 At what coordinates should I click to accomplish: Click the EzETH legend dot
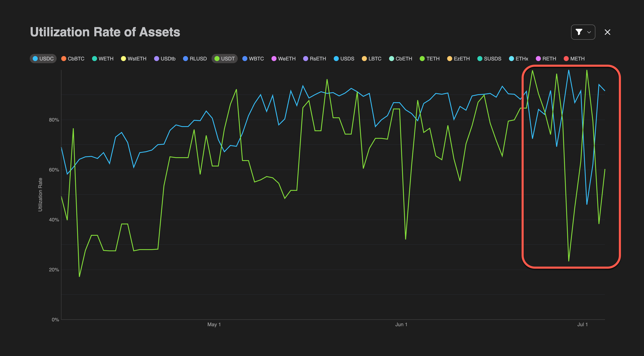[449, 59]
